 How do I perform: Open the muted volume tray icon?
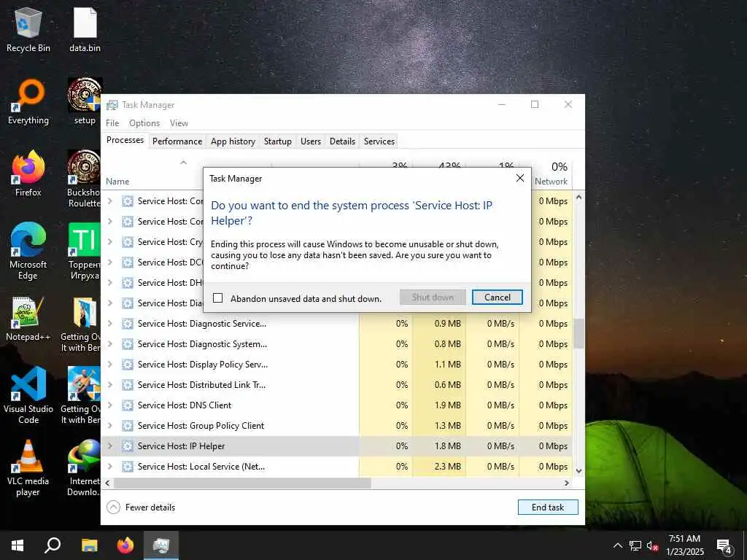pyautogui.click(x=652, y=545)
